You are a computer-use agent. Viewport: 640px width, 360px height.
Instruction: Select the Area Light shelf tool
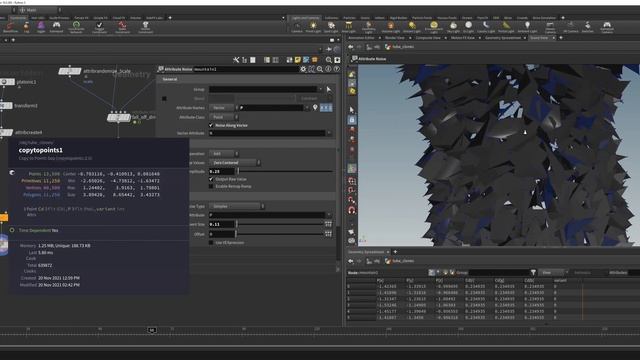pyautogui.click(x=349, y=27)
